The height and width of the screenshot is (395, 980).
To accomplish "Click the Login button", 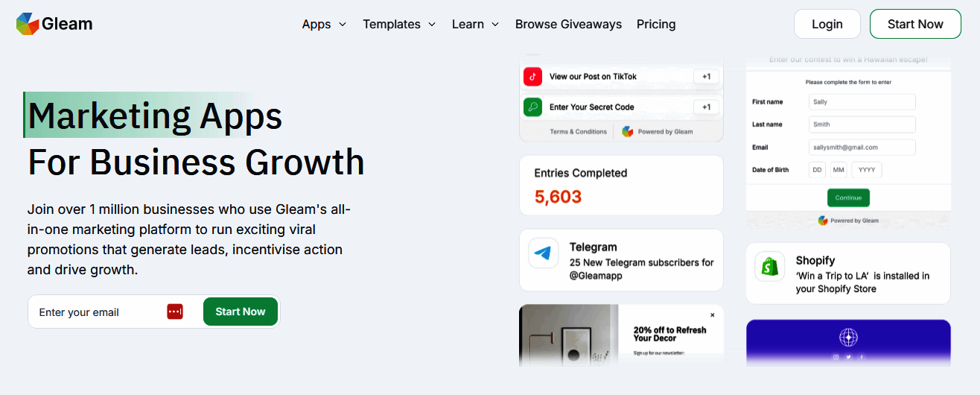I will [x=827, y=24].
